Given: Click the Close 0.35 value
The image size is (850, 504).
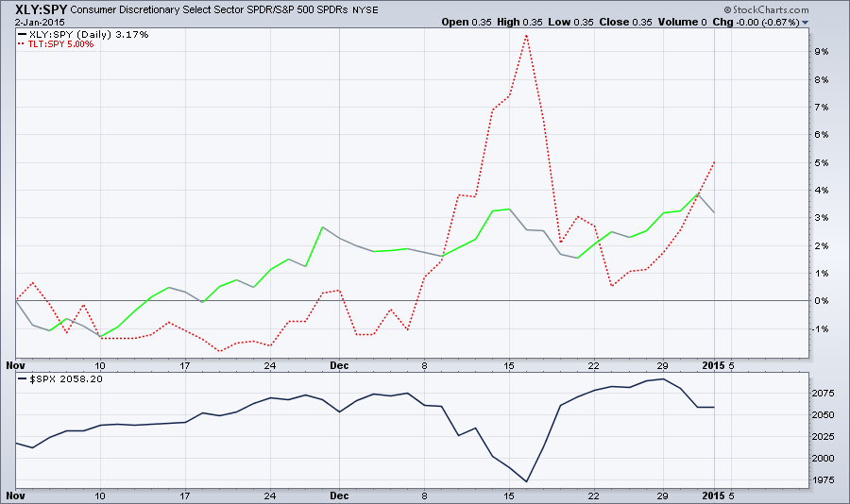Looking at the screenshot, I should click(x=625, y=23).
